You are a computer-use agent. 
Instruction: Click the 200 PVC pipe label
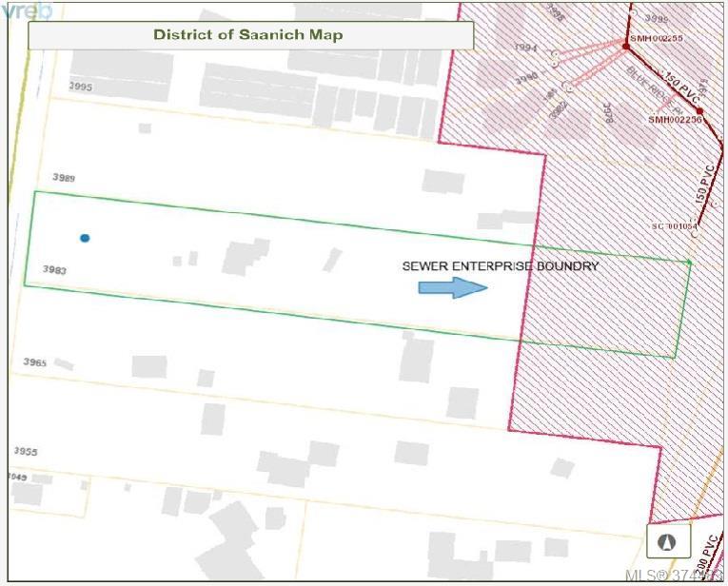point(705,558)
